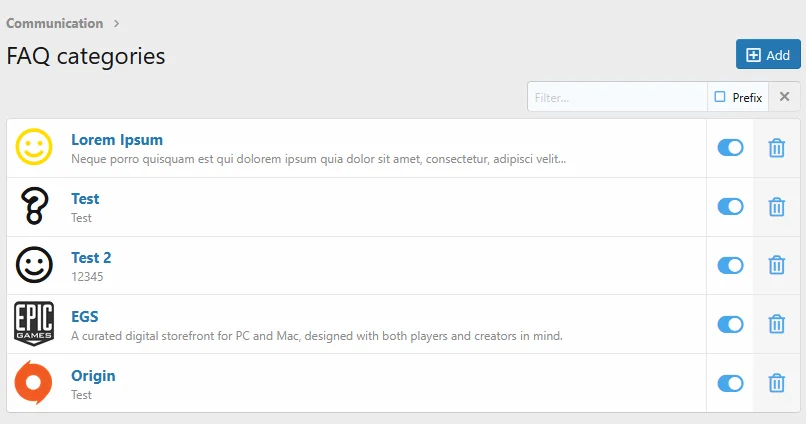Delete the Lorem Ipsum category

click(776, 148)
